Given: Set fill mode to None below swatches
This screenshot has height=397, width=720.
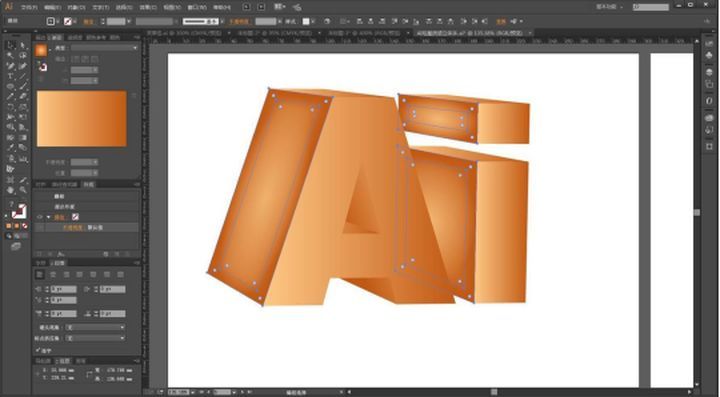Looking at the screenshot, I should [25, 226].
